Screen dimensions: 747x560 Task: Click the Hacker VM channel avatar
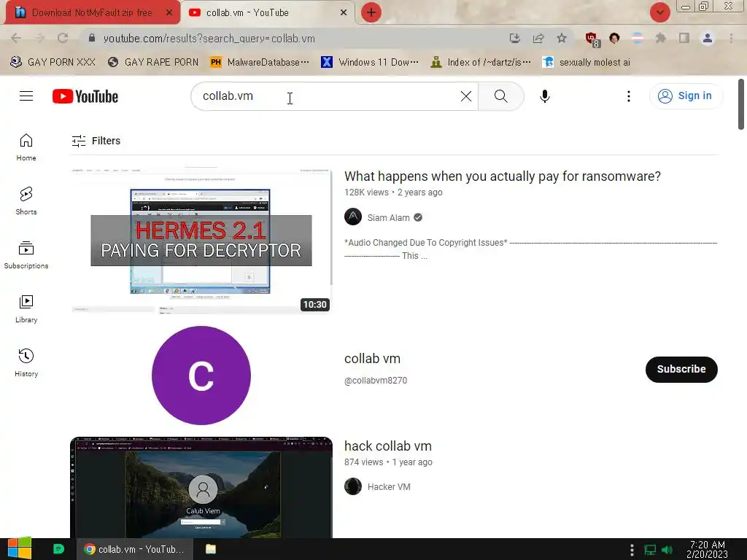click(353, 486)
